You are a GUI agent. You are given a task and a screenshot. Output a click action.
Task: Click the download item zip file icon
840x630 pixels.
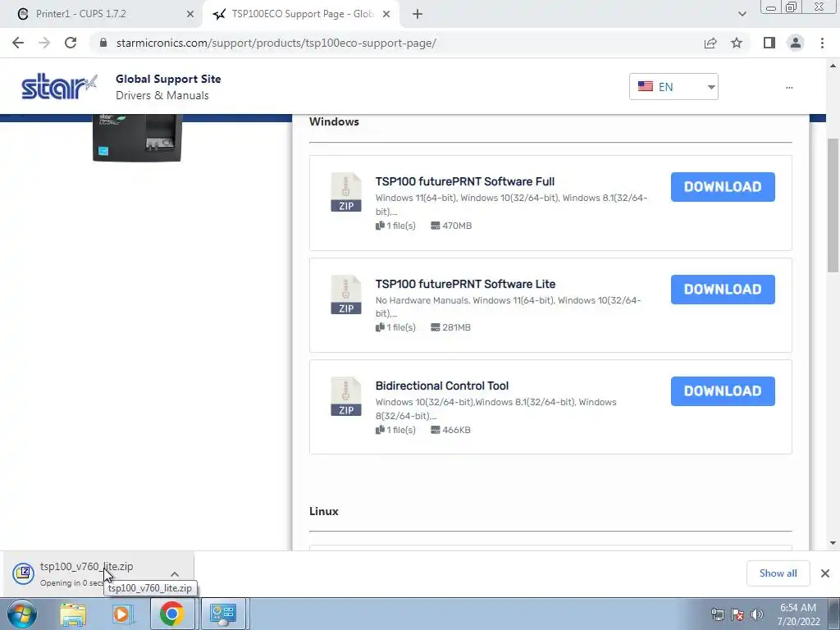(24, 573)
